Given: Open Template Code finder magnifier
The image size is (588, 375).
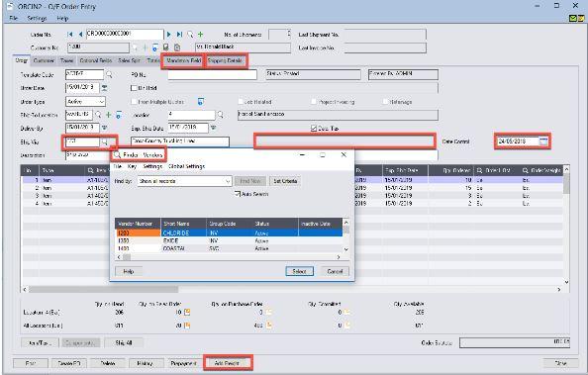Looking at the screenshot, I should [109, 74].
